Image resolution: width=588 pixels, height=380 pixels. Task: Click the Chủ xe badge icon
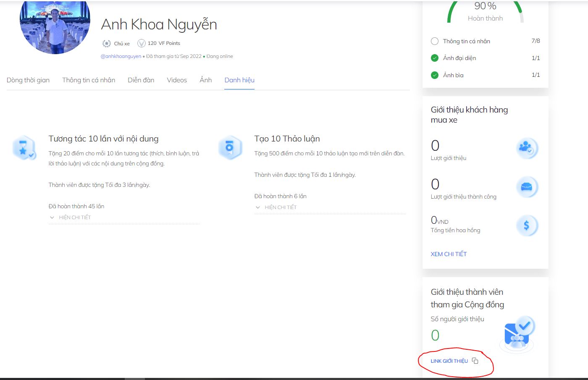click(x=107, y=43)
